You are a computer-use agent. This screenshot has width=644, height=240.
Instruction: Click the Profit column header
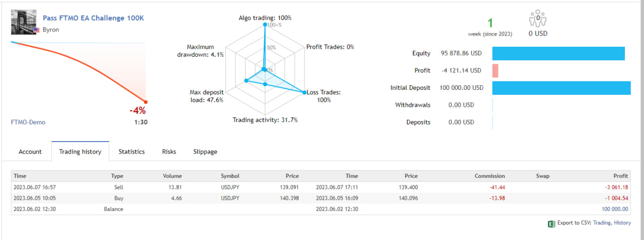point(620,176)
